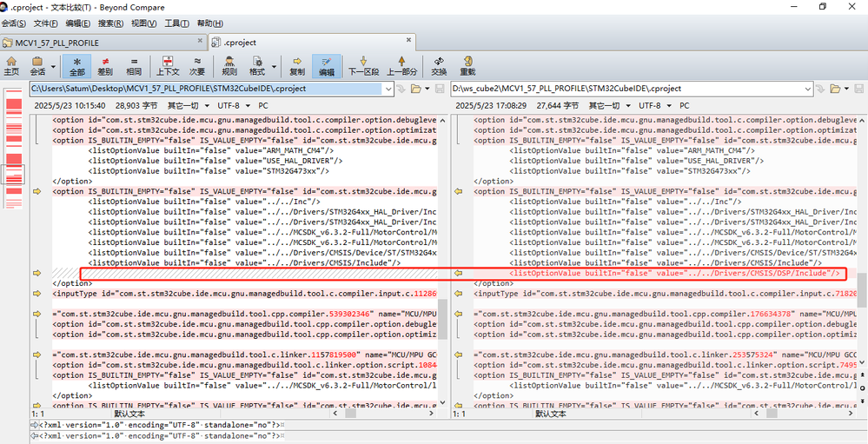Expand the right file path history dropdown

click(x=808, y=89)
